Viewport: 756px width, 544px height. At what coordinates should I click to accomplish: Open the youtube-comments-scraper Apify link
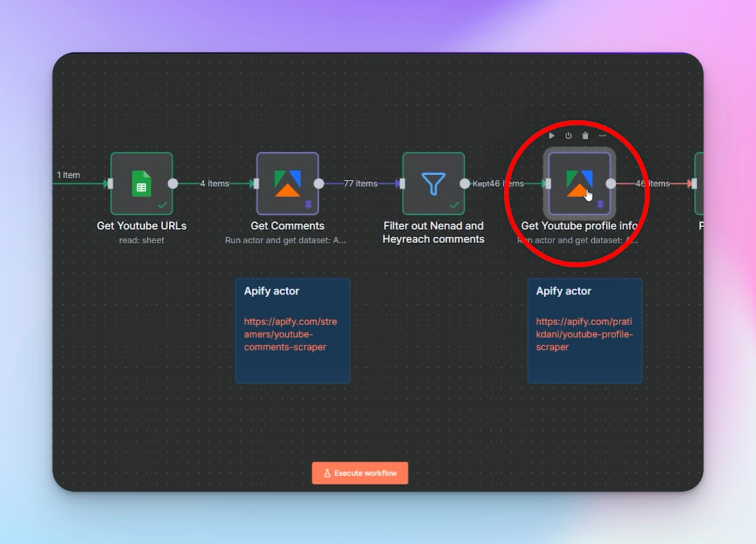[x=291, y=334]
